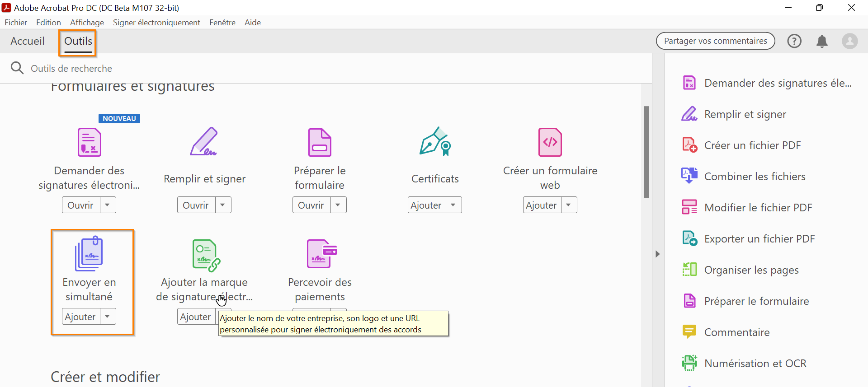Open the Signer électroniquement menu

pyautogui.click(x=156, y=23)
